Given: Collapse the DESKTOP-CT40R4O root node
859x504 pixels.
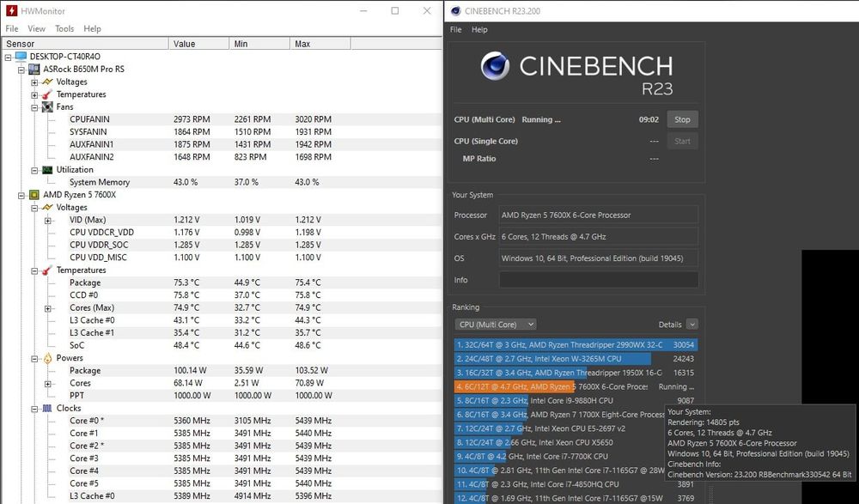Looking at the screenshot, I should coord(9,57).
